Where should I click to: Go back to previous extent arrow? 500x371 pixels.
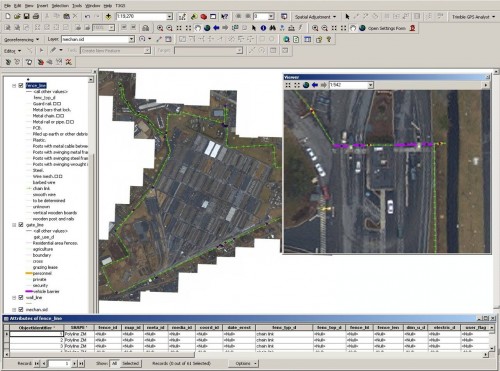[216, 28]
